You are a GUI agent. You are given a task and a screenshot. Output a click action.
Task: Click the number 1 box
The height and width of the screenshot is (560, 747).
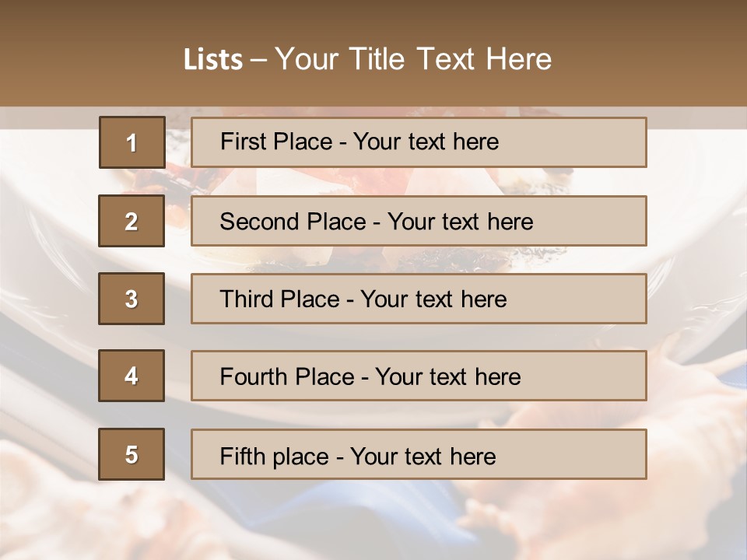pos(132,142)
